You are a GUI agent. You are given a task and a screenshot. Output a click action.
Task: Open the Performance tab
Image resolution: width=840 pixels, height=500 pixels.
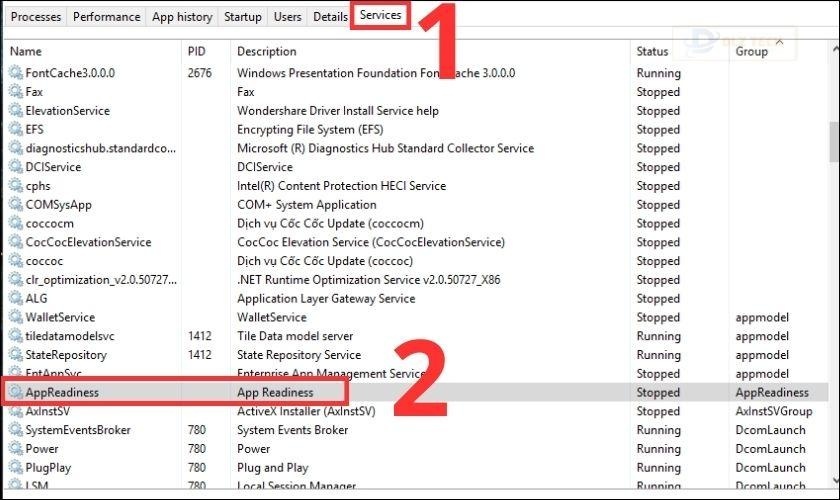click(106, 17)
